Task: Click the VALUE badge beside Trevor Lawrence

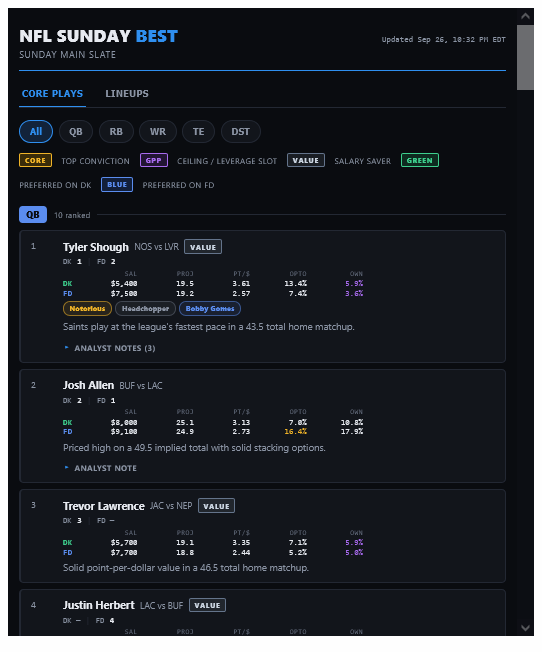Action: point(216,506)
